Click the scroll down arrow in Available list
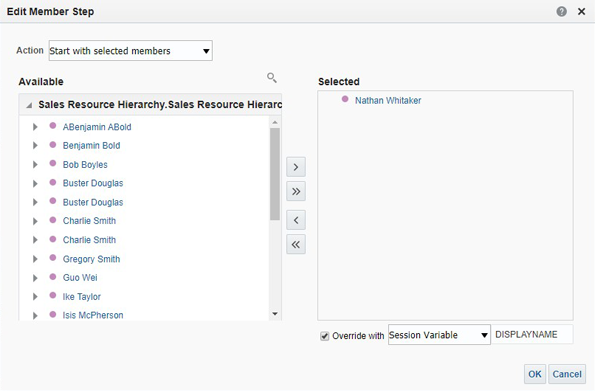Viewport: 595px width, 391px height. [x=275, y=314]
